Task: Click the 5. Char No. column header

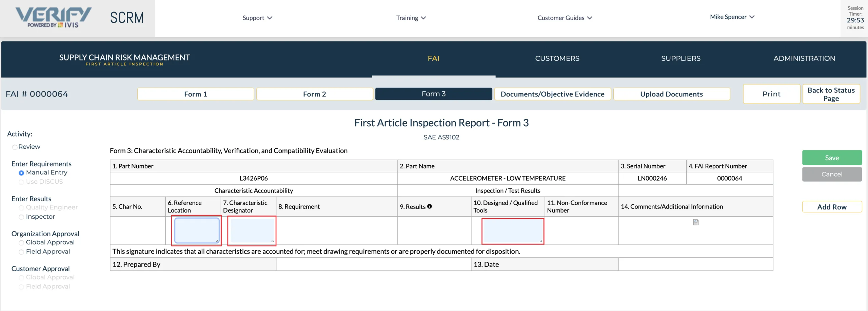Action: 138,206
